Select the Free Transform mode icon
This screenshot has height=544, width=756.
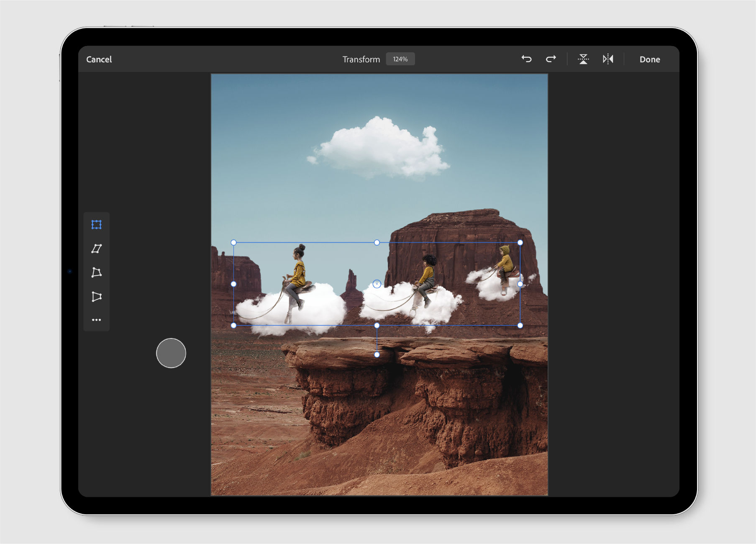[x=97, y=224]
